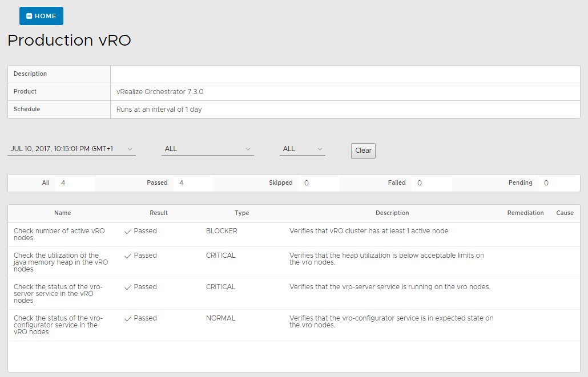
Task: Click the passed checkmark for java memory heap
Action: point(128,256)
